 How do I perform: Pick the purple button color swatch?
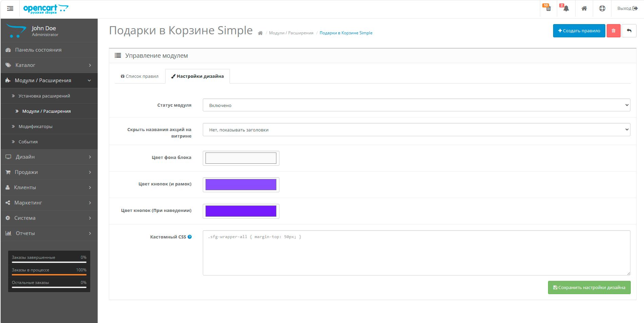tap(241, 185)
